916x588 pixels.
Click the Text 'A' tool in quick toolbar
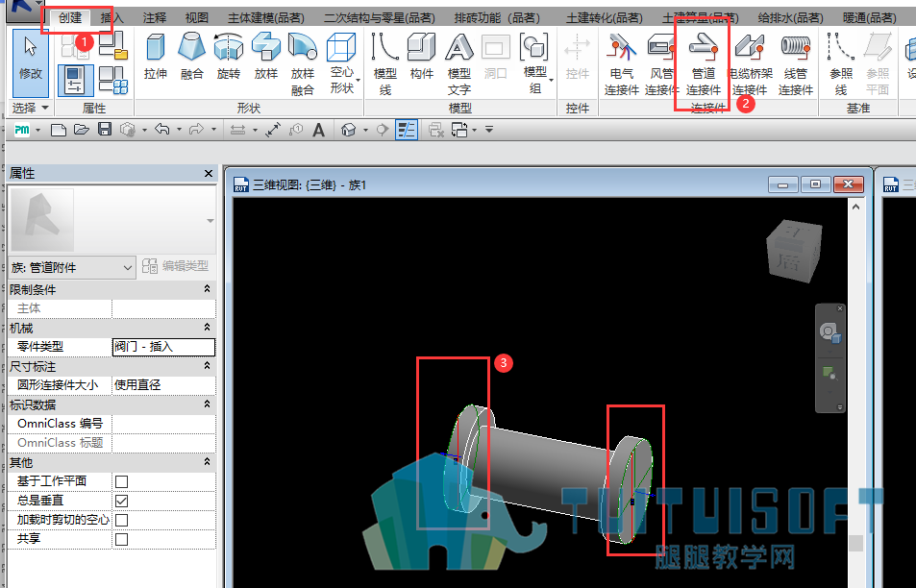[318, 129]
